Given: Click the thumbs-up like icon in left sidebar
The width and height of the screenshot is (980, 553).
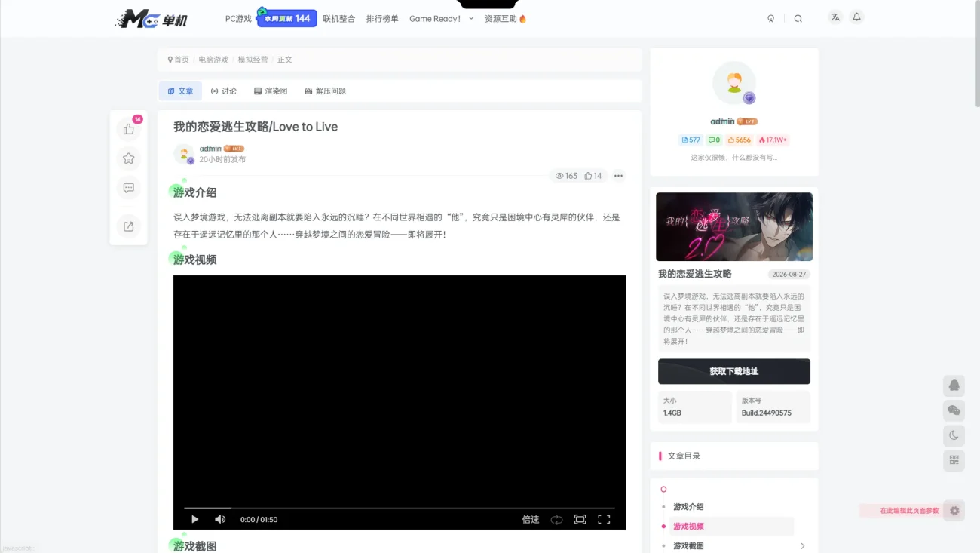Looking at the screenshot, I should click(129, 129).
